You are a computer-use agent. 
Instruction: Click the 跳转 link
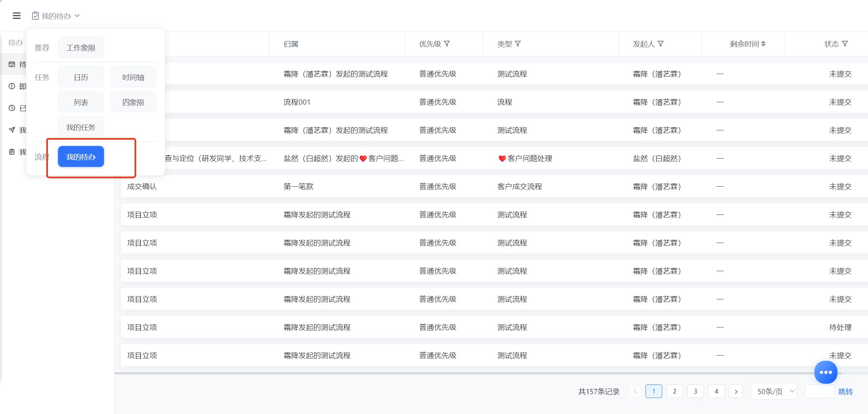tap(845, 392)
